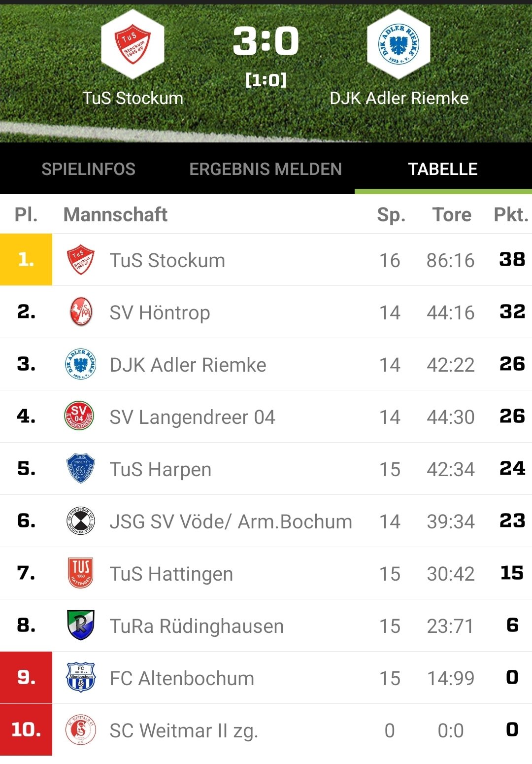Tap the FC Altenbochum crest
Screen dimensions: 532x764
point(80,677)
